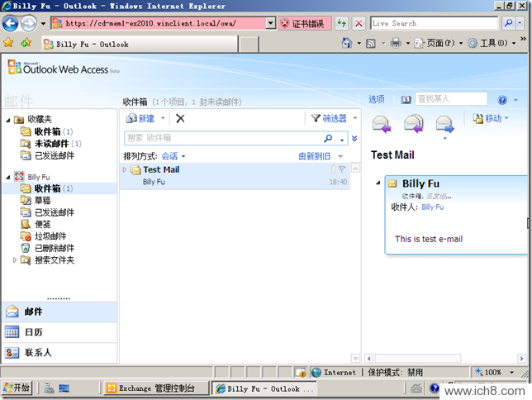
Task: Open the address book icon
Action: [x=406, y=100]
